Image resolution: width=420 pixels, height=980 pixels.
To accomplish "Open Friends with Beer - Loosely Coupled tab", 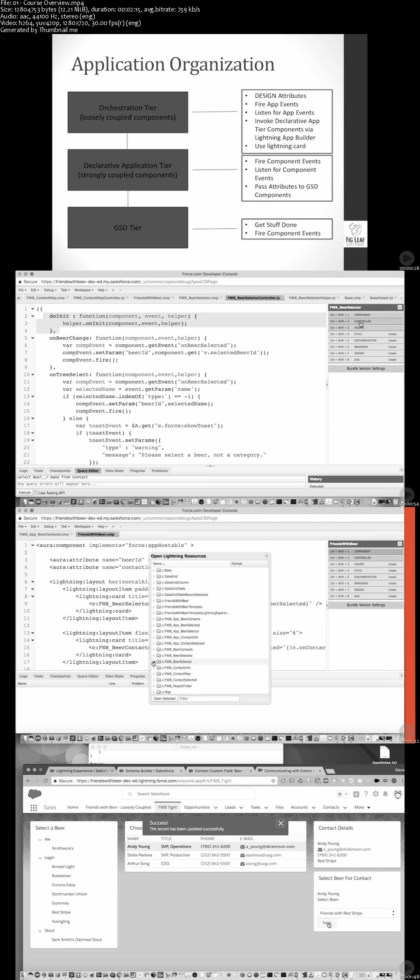I will pyautogui.click(x=118, y=807).
